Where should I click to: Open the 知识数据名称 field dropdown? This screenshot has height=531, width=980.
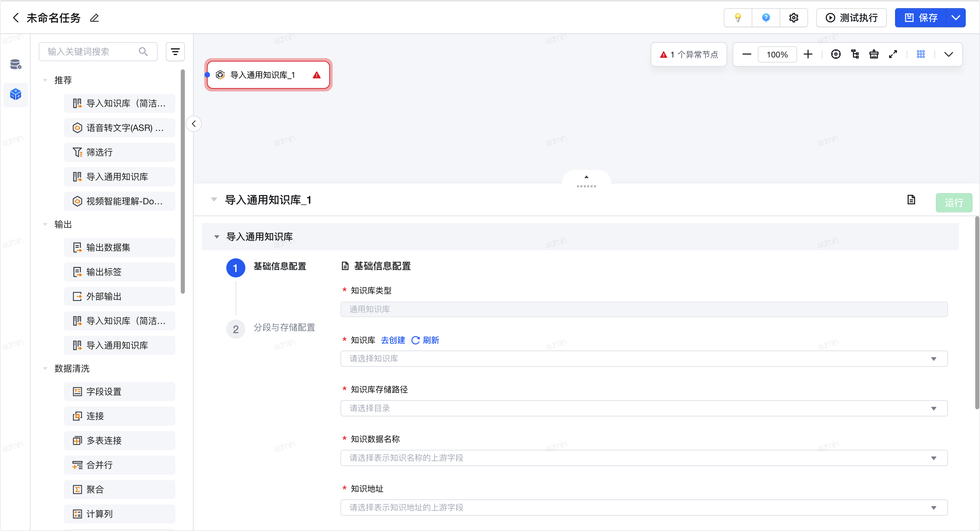tap(644, 458)
